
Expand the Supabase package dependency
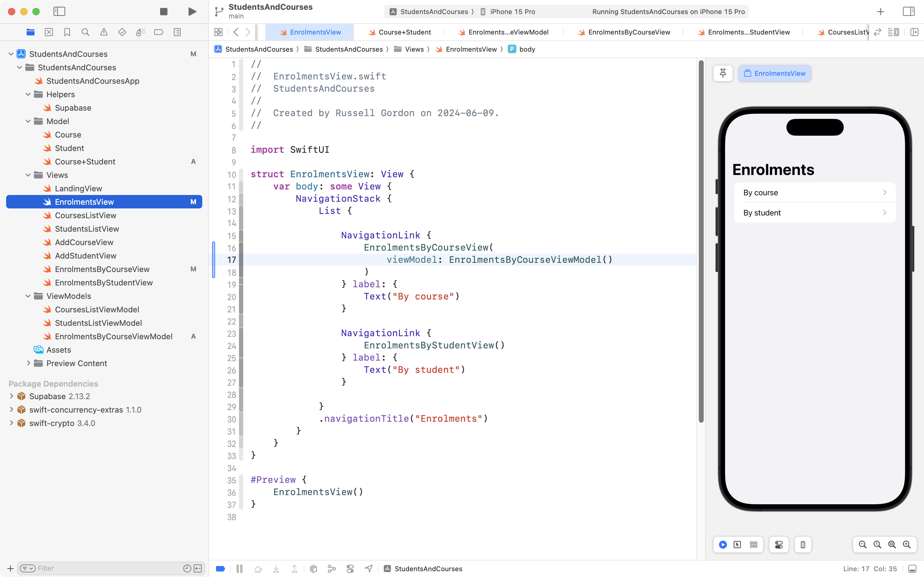(11, 396)
